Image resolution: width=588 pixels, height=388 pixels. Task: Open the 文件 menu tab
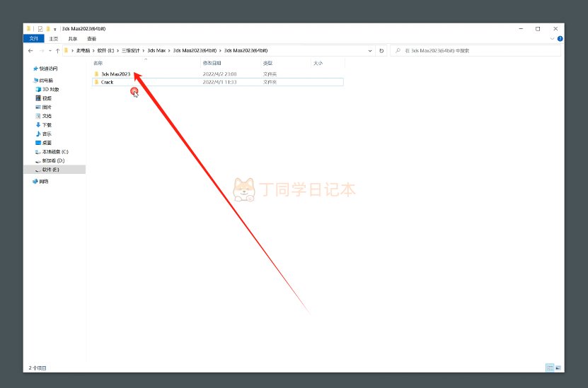click(x=34, y=39)
